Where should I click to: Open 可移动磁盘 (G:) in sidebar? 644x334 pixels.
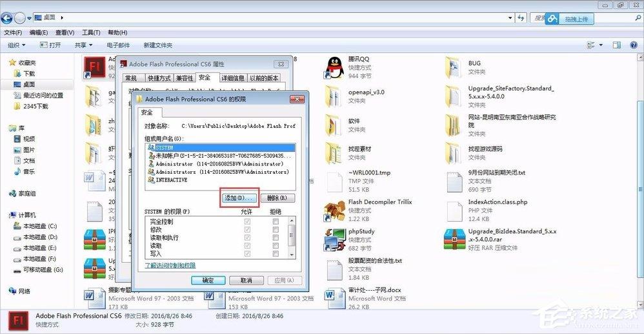(x=43, y=270)
